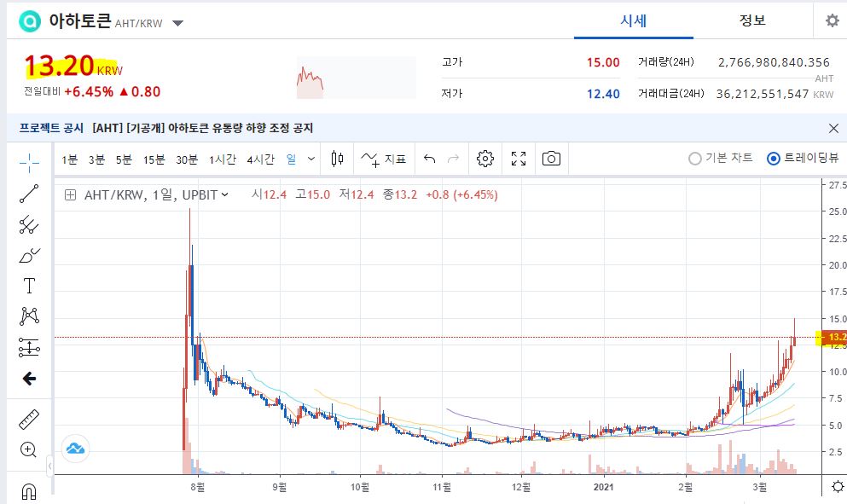
Task: Undo the last chart action
Action: tap(429, 159)
